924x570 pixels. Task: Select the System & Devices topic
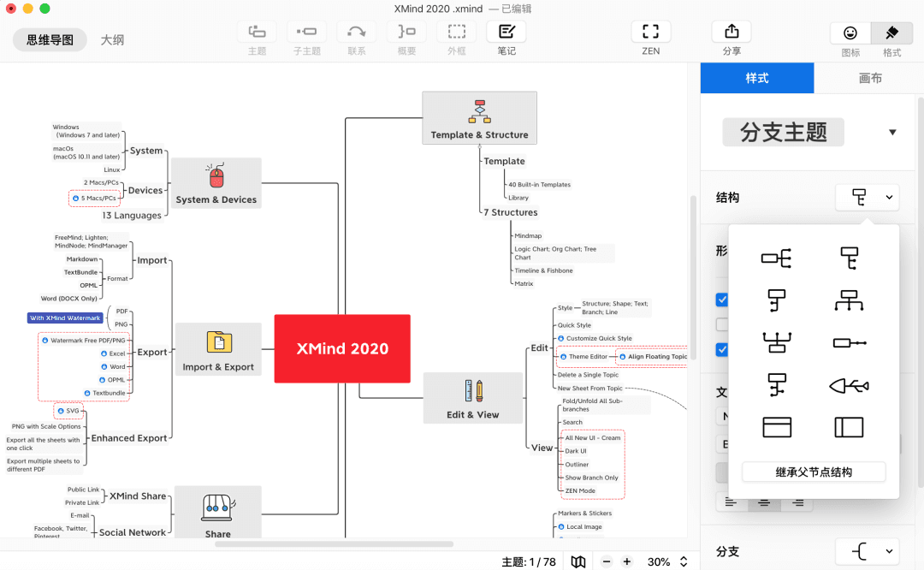[x=216, y=183]
